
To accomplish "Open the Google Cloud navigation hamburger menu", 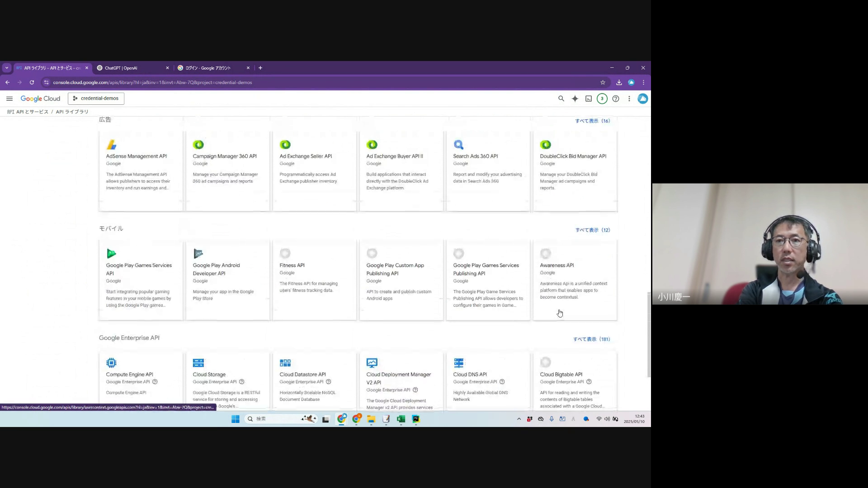I will point(9,99).
